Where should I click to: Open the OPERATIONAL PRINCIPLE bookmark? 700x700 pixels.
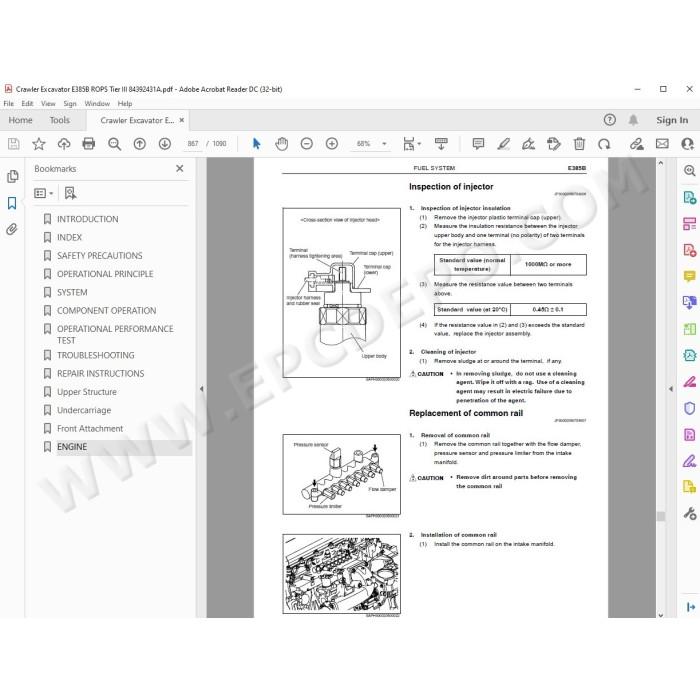click(x=105, y=274)
